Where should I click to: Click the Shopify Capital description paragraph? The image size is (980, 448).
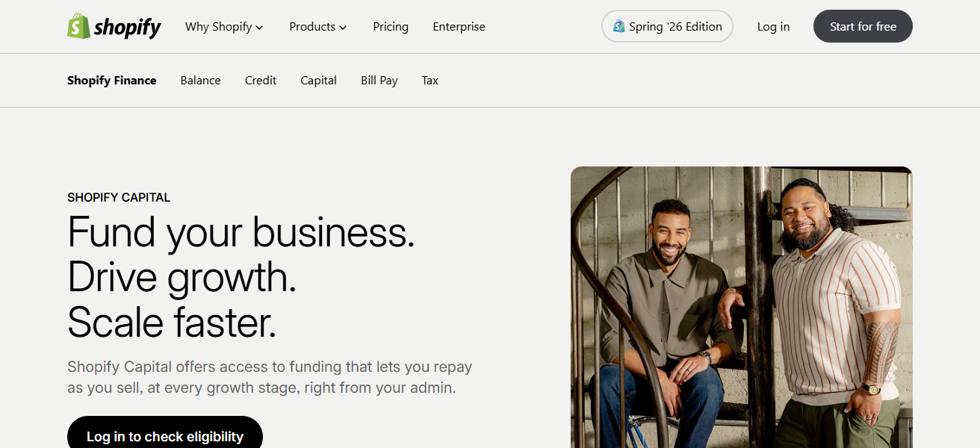[270, 378]
